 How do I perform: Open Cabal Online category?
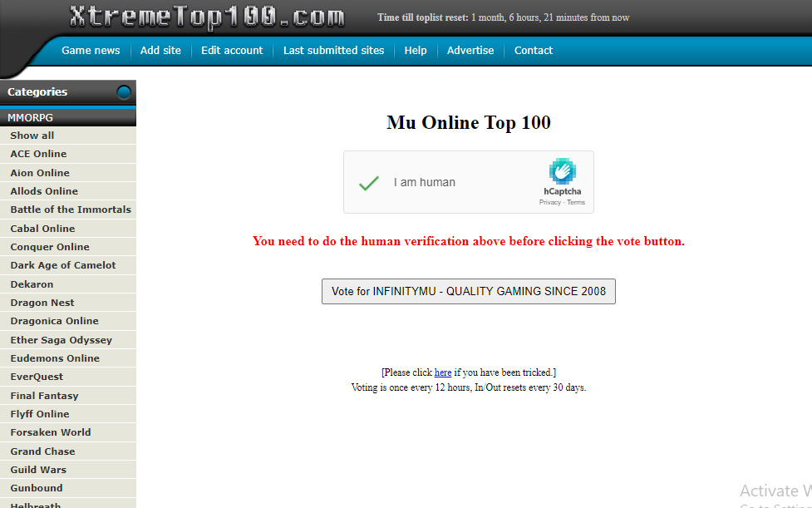pos(68,229)
